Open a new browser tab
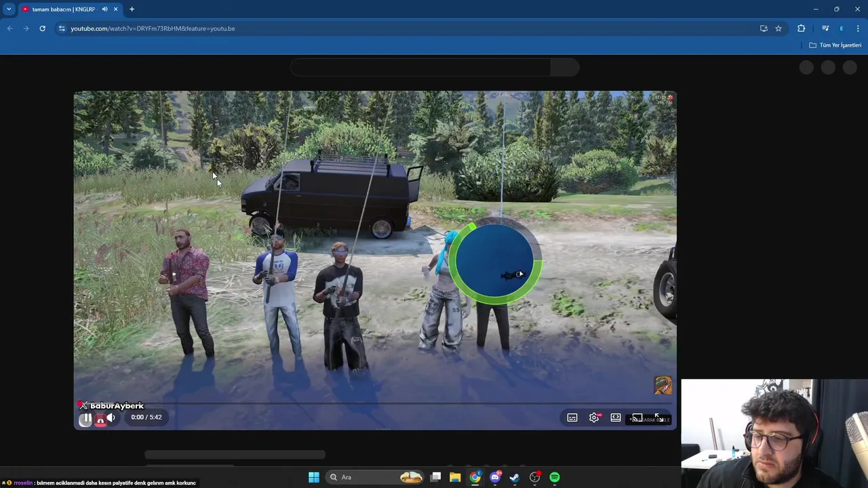This screenshot has height=488, width=868. click(132, 9)
